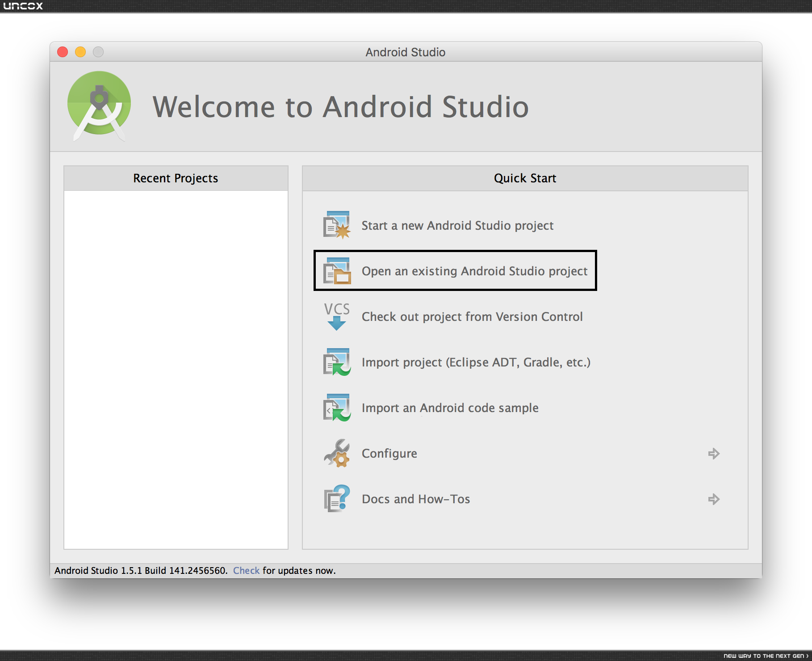
Task: Choose Import project (Eclipse ADT, Gradle, etc.)
Action: coord(476,362)
